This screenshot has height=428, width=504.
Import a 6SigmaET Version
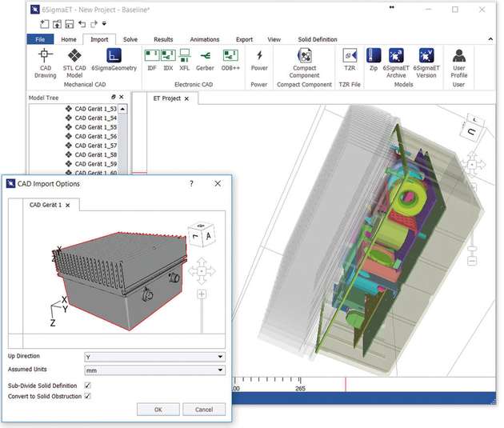pyautogui.click(x=426, y=63)
